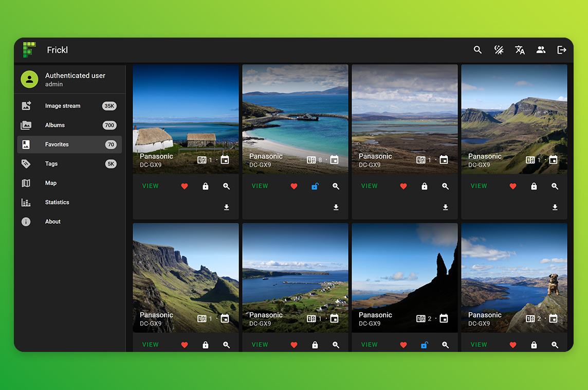The image size is (588, 390).
Task: Click calendar icon on the dog on rock photo
Action: 554,318
